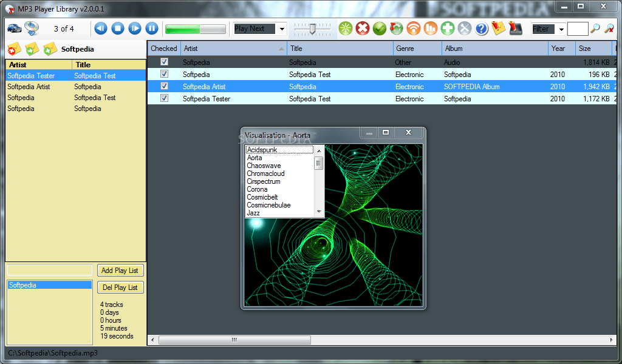Image resolution: width=622 pixels, height=364 pixels.
Task: Click the blue car icon in toolbar
Action: (15, 29)
